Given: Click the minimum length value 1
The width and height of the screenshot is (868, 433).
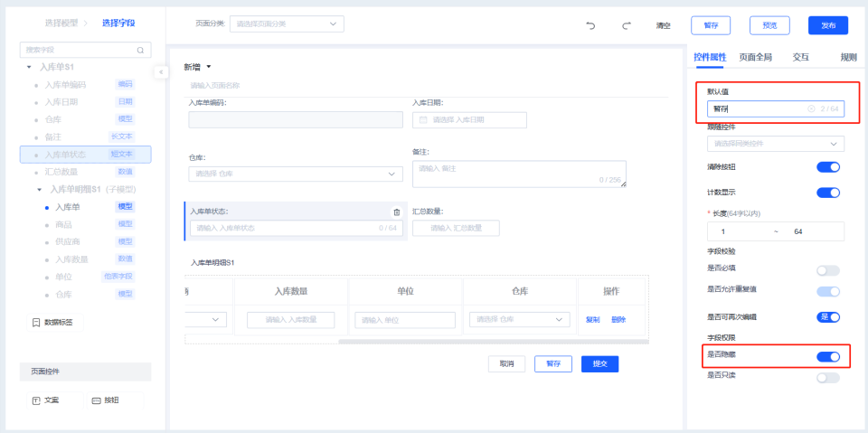Looking at the screenshot, I should point(723,231).
